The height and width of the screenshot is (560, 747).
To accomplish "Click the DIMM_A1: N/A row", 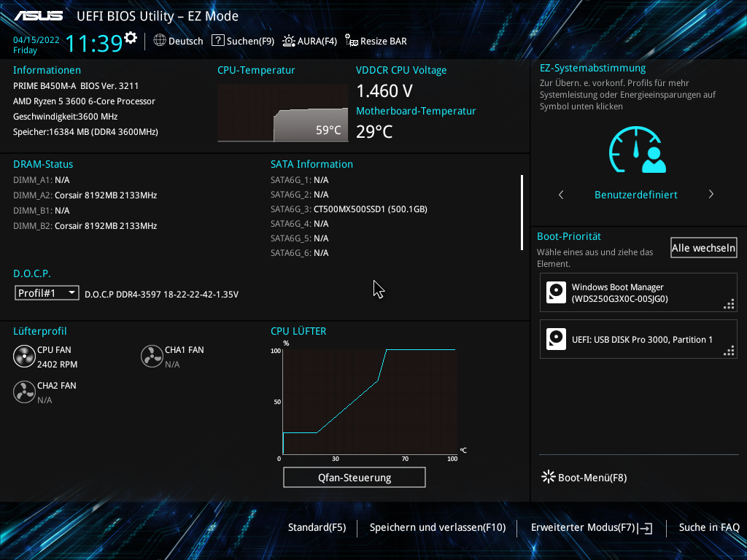I will point(41,180).
